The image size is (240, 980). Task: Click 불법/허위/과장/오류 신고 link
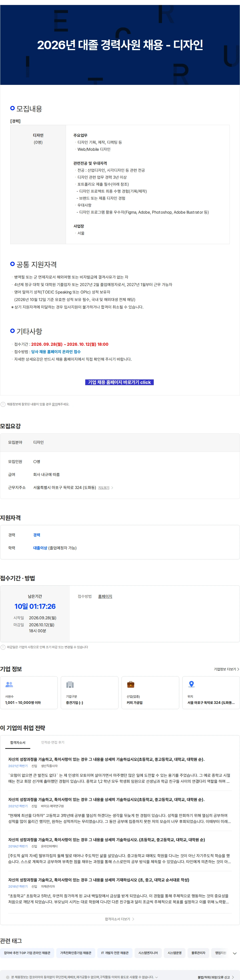215,977
